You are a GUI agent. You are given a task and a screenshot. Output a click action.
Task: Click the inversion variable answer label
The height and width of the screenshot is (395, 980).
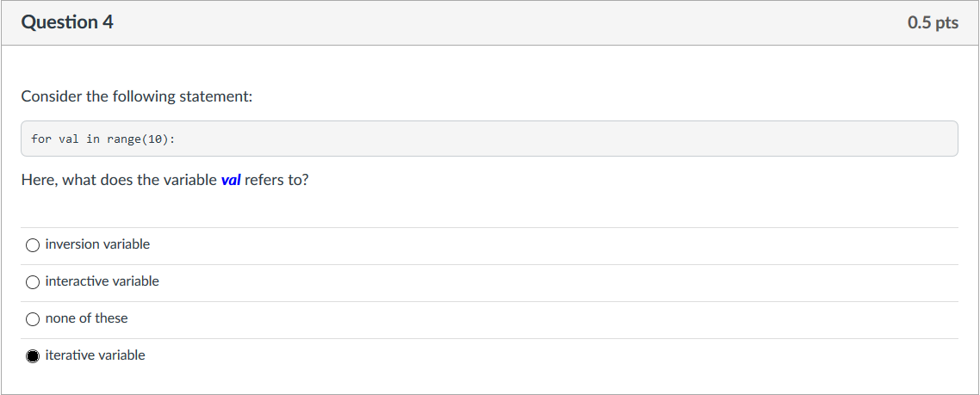[x=97, y=244]
